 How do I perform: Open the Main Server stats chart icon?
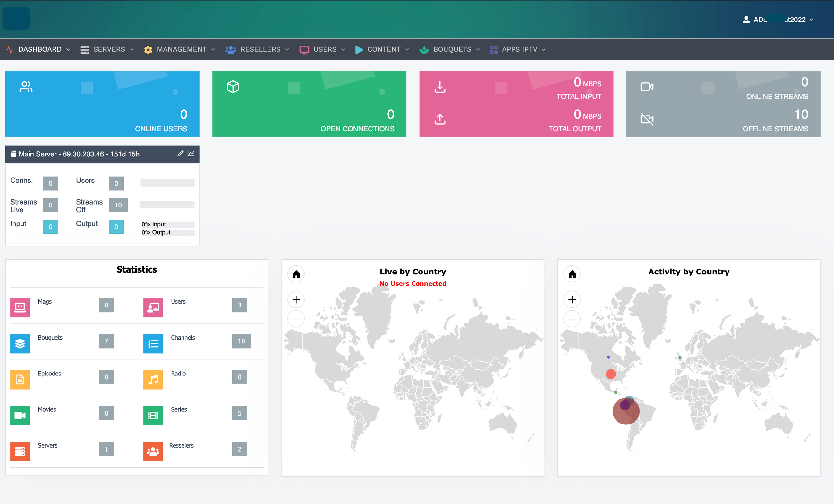click(191, 154)
